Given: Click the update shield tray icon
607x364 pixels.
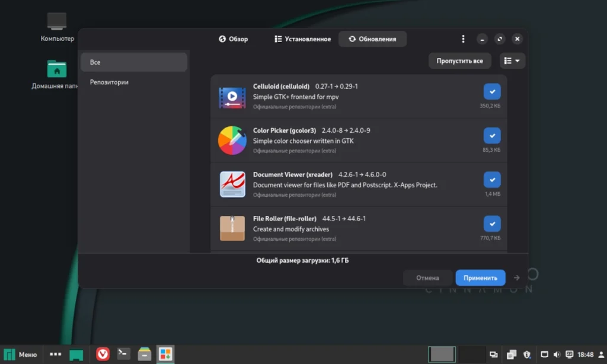Looking at the screenshot, I should pyautogui.click(x=527, y=355).
